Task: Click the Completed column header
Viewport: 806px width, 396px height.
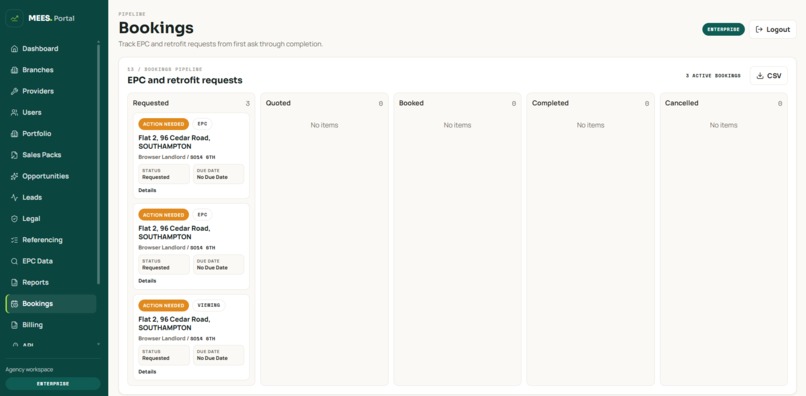Action: pos(550,103)
